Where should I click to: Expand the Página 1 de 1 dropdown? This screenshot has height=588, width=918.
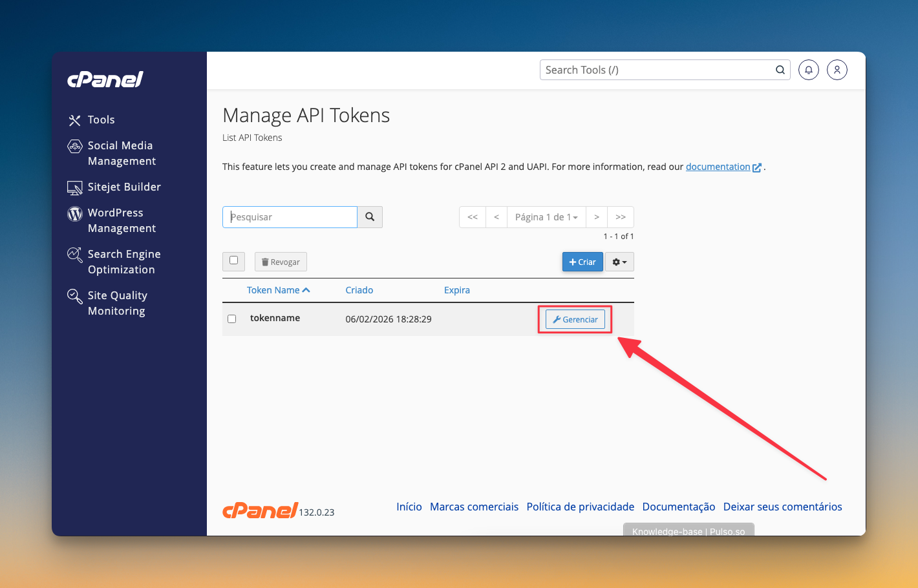tap(546, 217)
